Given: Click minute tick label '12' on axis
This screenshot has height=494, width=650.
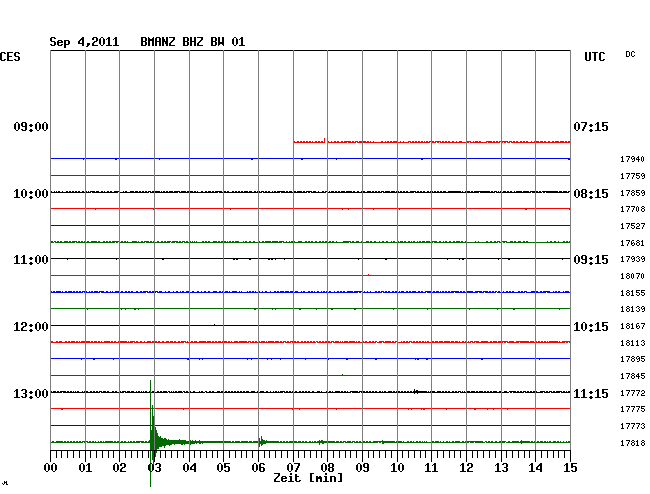Looking at the screenshot, I should tap(466, 467).
